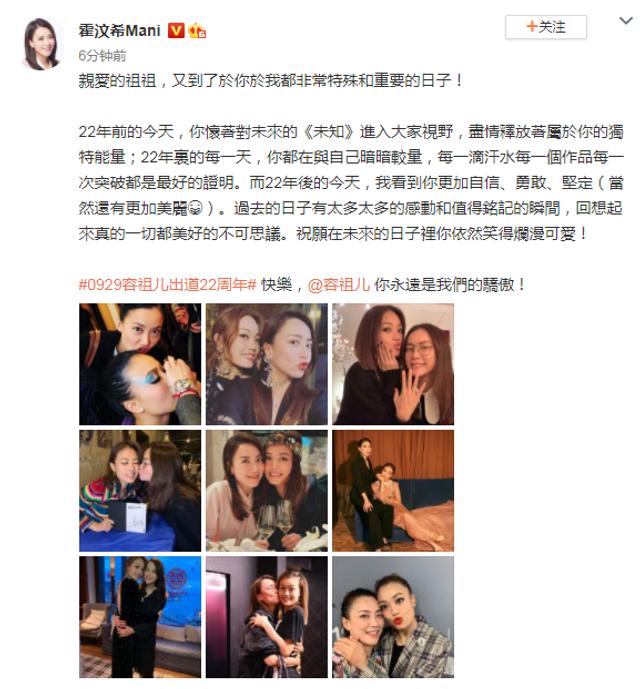Click the laughing emoji in post text
This screenshot has height=689, width=640.
click(195, 208)
